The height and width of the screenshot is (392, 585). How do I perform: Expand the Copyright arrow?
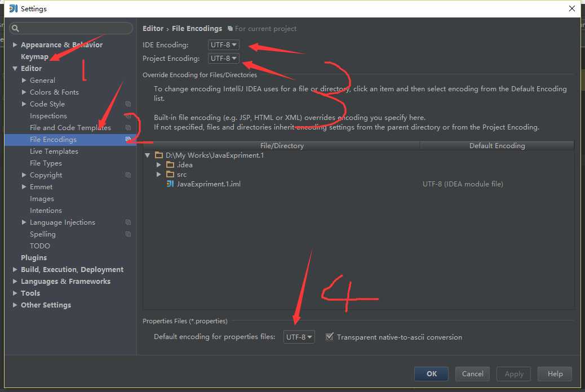(24, 175)
